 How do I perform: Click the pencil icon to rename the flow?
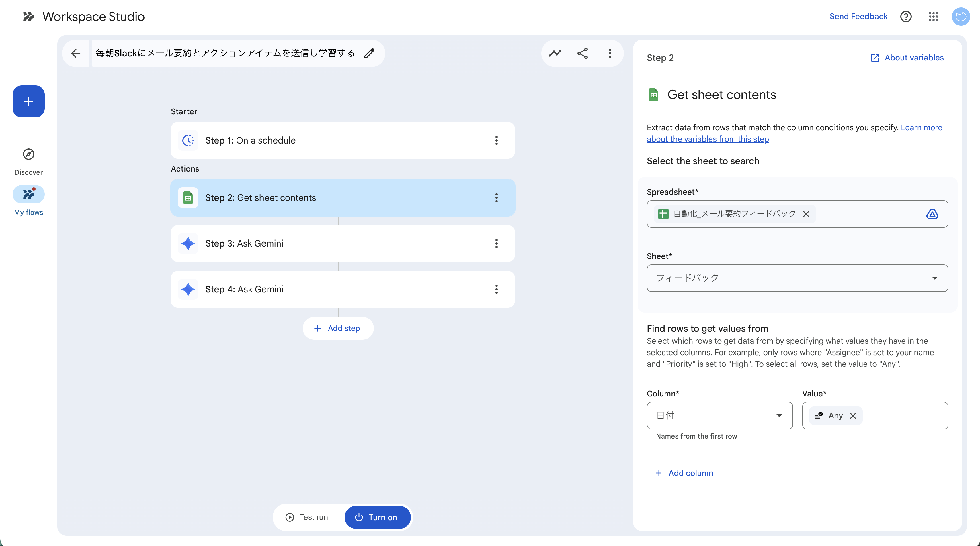[369, 53]
